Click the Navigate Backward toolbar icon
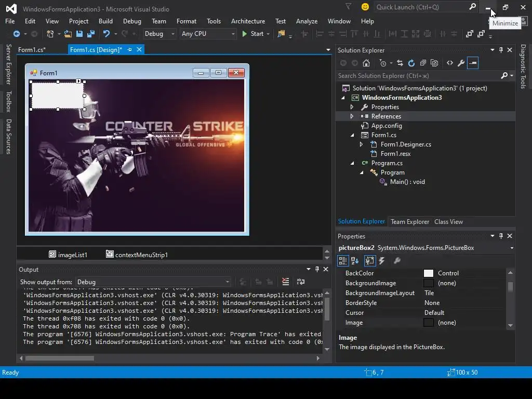The image size is (532, 399). pyautogui.click(x=16, y=34)
